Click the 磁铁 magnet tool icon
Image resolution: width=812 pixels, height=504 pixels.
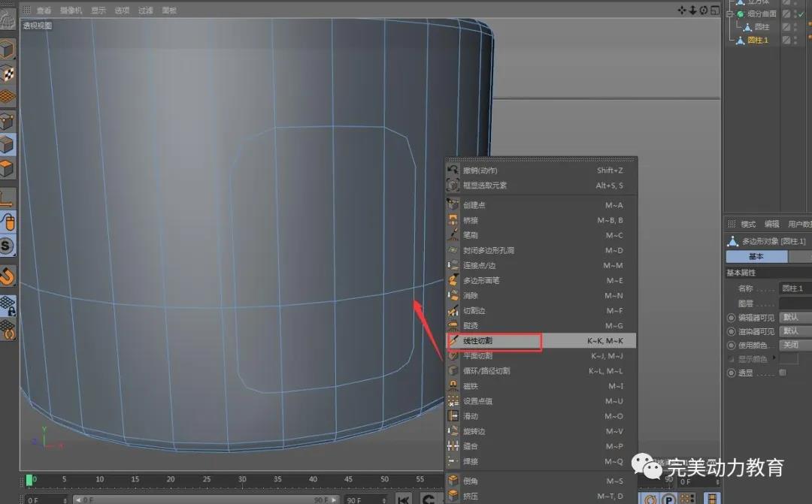tap(453, 386)
